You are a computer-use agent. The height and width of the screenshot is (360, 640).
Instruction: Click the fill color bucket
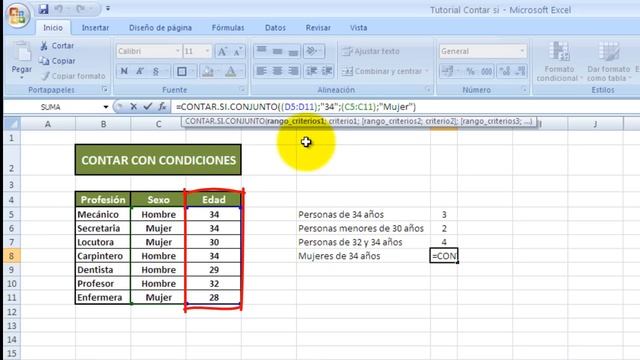[x=208, y=71]
